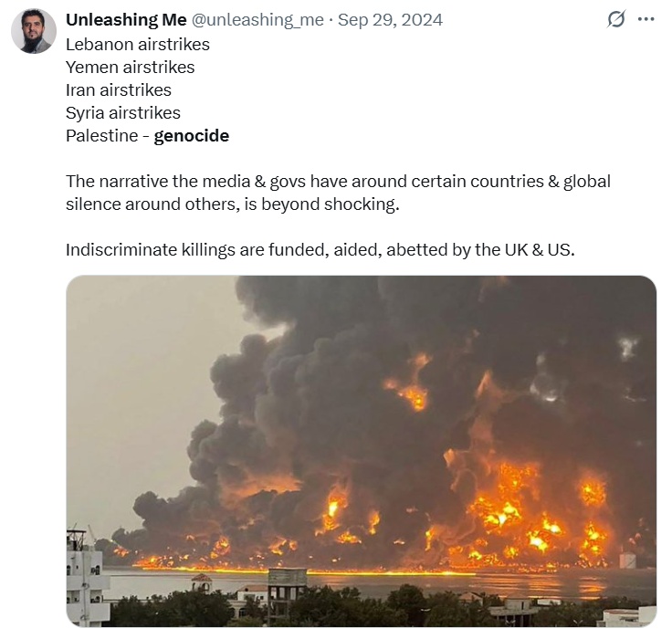Open the Sep 29, 2024 timestamp

(390, 20)
